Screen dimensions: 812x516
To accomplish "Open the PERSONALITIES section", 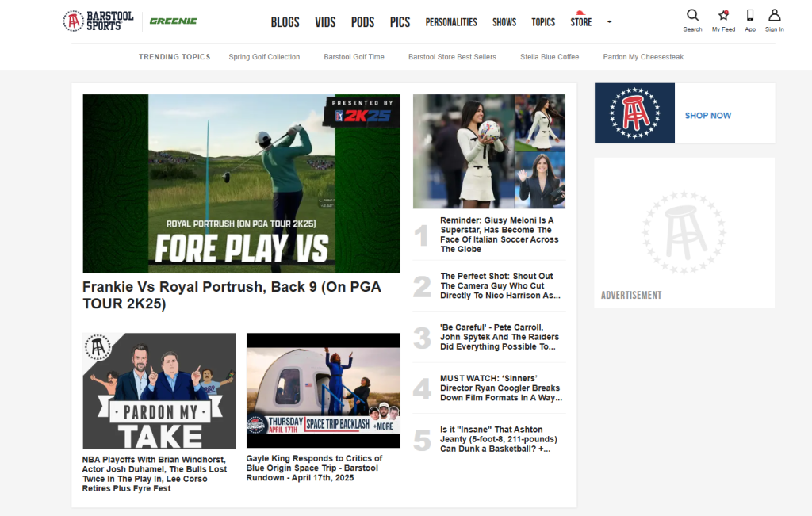I will [x=451, y=22].
